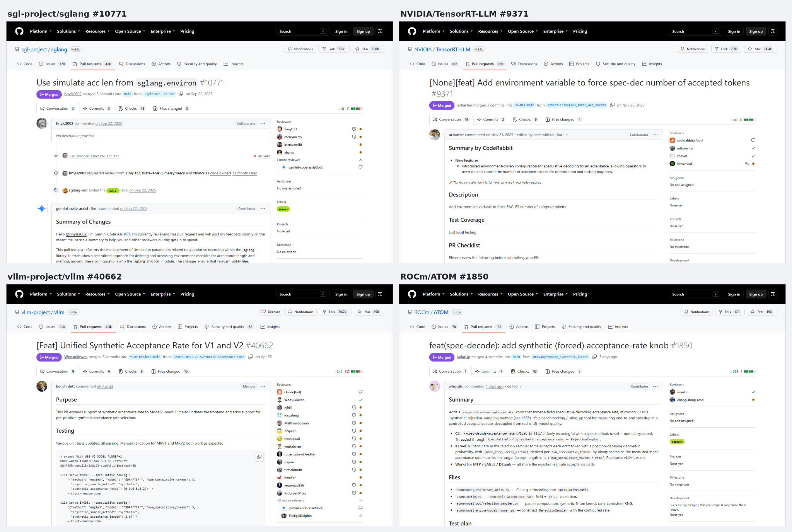Click coderabbitai[bot] review comment icon

coord(753,140)
